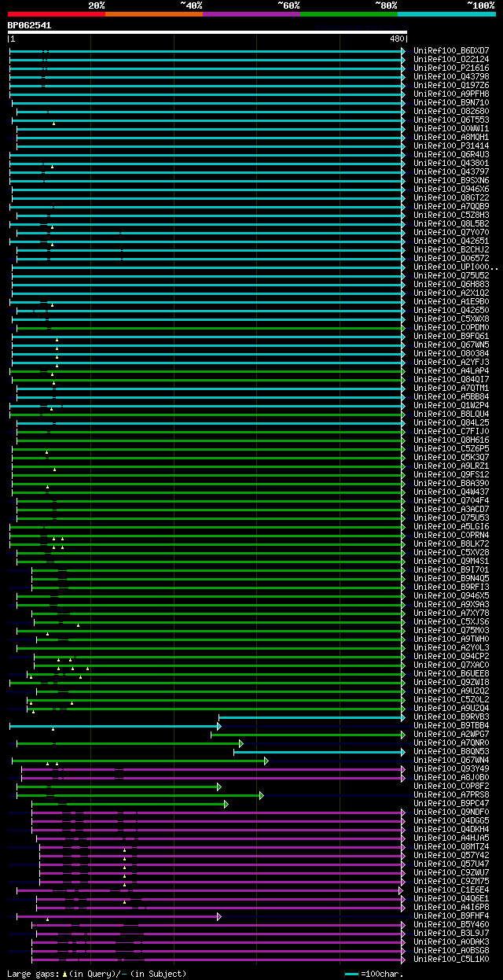The image size is (503, 980).
Task: Click label UniRef100_B9FQ61
Action: point(453,336)
